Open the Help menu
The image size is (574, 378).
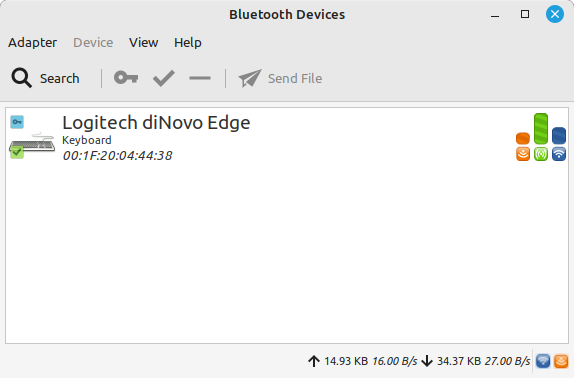pos(188,43)
